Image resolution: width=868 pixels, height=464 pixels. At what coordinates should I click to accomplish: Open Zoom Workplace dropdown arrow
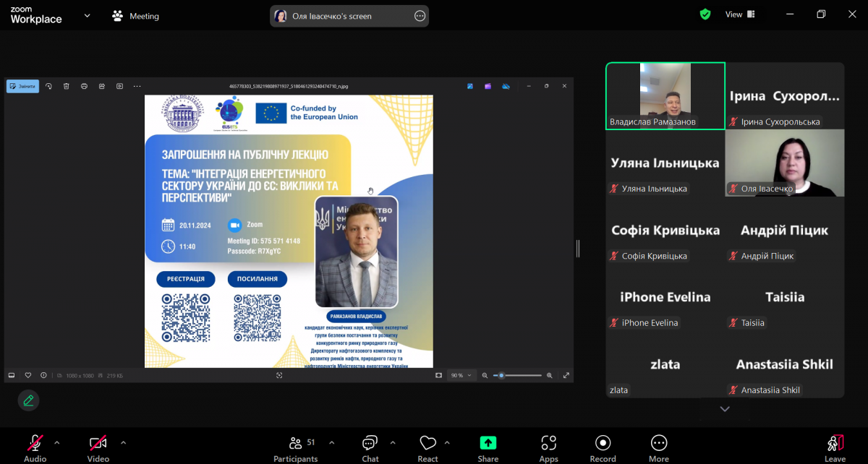[88, 15]
